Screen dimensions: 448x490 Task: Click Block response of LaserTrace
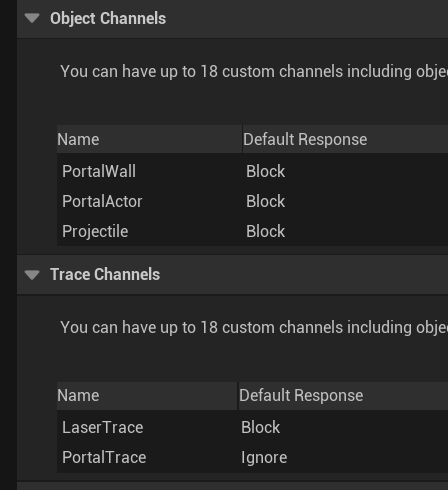click(x=261, y=427)
